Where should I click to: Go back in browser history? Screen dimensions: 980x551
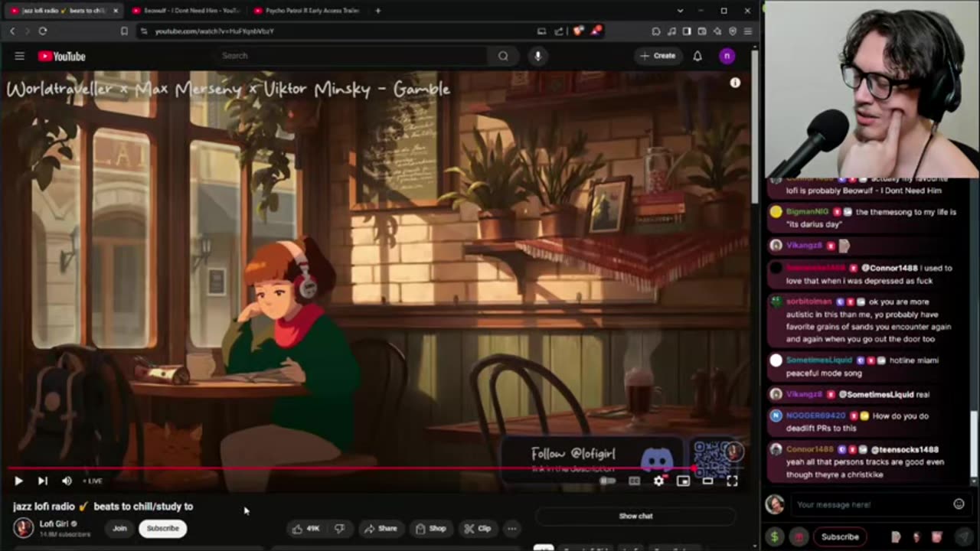click(12, 31)
